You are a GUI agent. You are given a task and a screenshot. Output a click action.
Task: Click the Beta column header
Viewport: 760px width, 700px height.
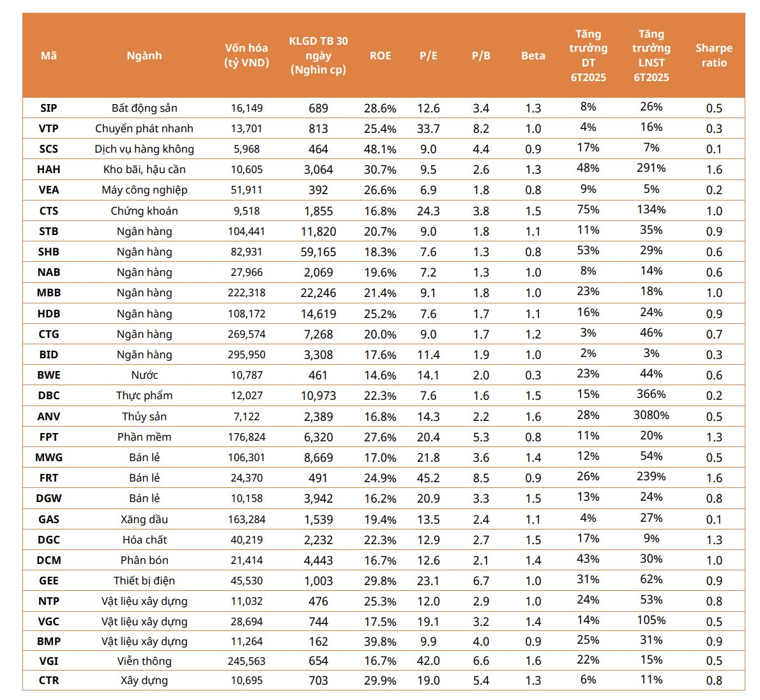533,56
